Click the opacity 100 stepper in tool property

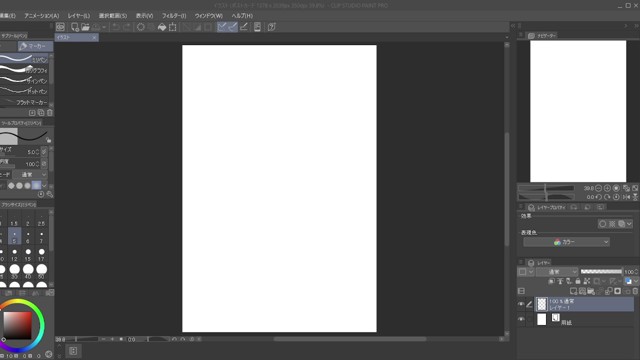(38, 164)
